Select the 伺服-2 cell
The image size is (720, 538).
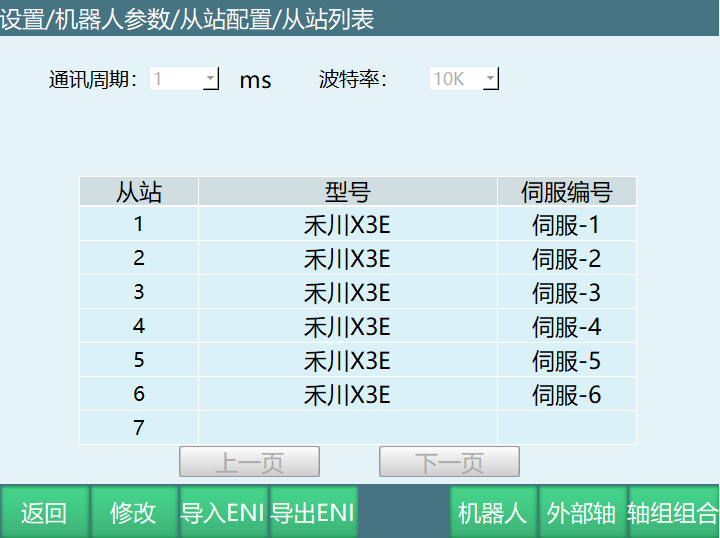pyautogui.click(x=566, y=259)
